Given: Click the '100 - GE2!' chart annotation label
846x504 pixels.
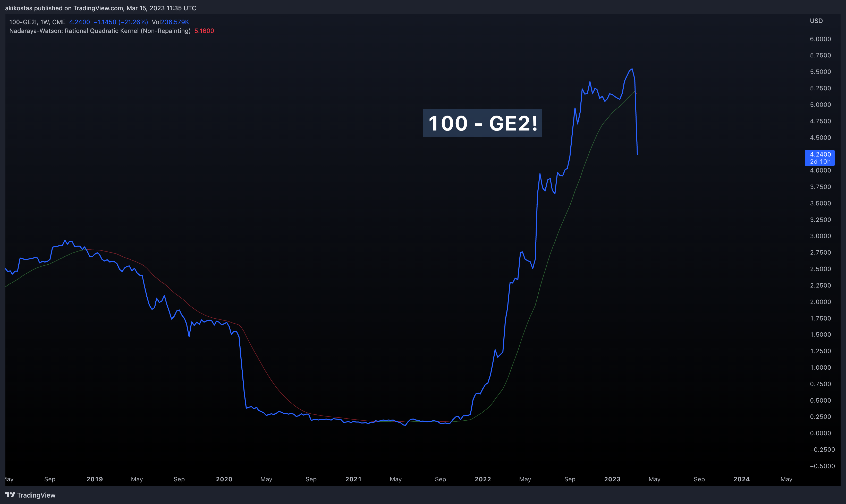Looking at the screenshot, I should tap(482, 123).
